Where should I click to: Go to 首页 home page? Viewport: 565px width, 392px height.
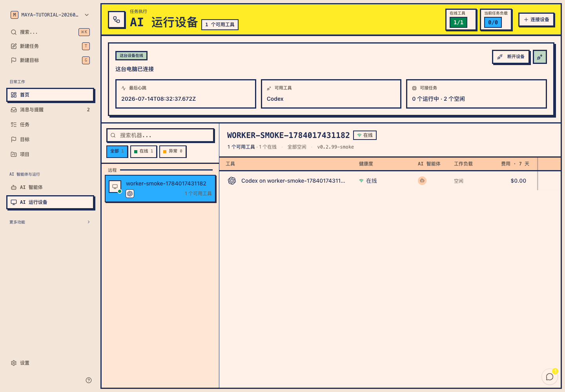[50, 95]
